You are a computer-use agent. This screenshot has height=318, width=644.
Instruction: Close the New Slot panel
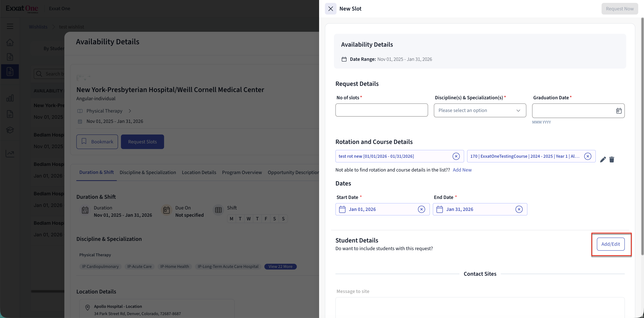(331, 9)
